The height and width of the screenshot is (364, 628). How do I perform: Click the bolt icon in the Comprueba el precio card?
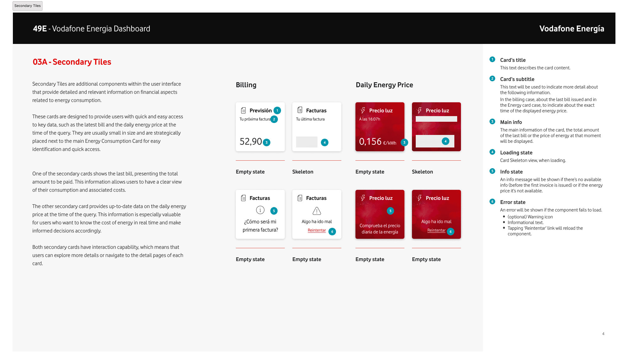click(x=363, y=198)
